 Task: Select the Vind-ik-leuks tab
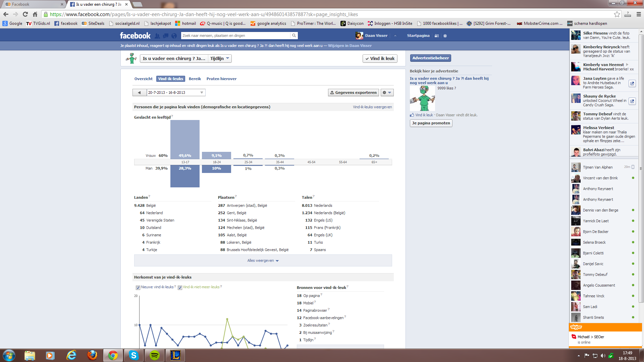(171, 79)
